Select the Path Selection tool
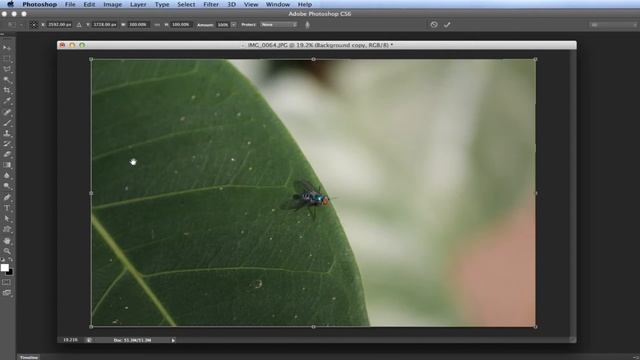The height and width of the screenshot is (360, 640). click(x=7, y=219)
